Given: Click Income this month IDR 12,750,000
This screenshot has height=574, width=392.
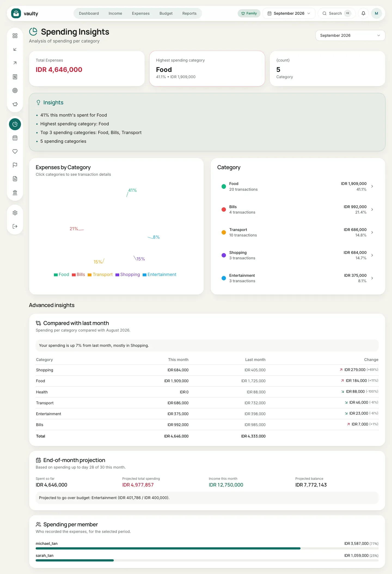Looking at the screenshot, I should coord(226,485).
